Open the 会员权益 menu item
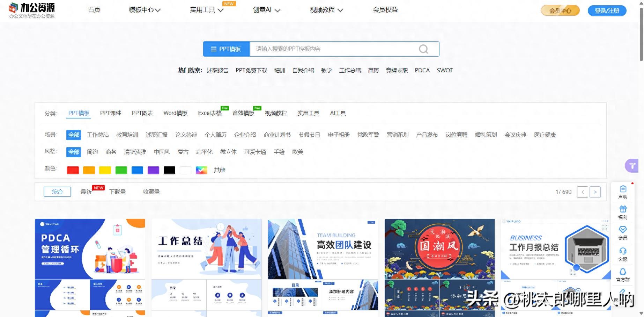This screenshot has height=317, width=644. [385, 10]
